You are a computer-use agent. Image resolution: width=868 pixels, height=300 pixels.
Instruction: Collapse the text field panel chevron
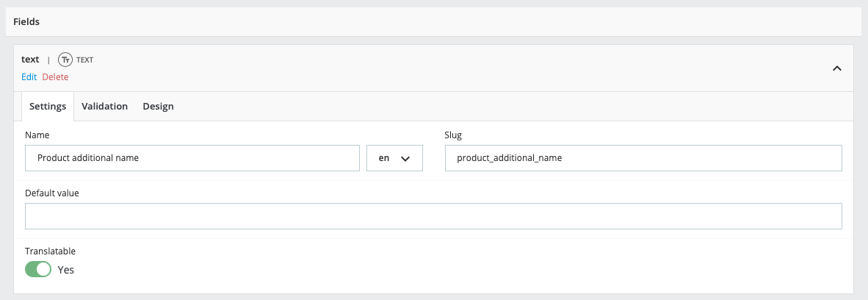pos(837,68)
